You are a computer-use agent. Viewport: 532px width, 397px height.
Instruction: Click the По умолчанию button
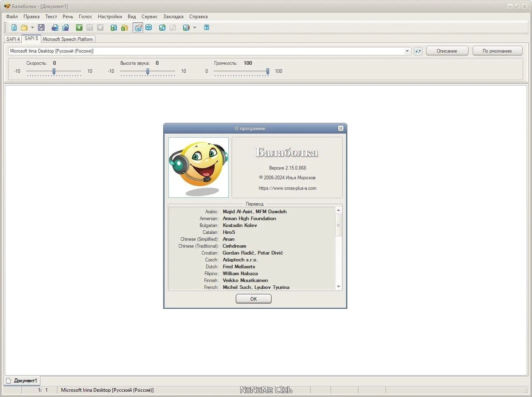click(x=497, y=51)
